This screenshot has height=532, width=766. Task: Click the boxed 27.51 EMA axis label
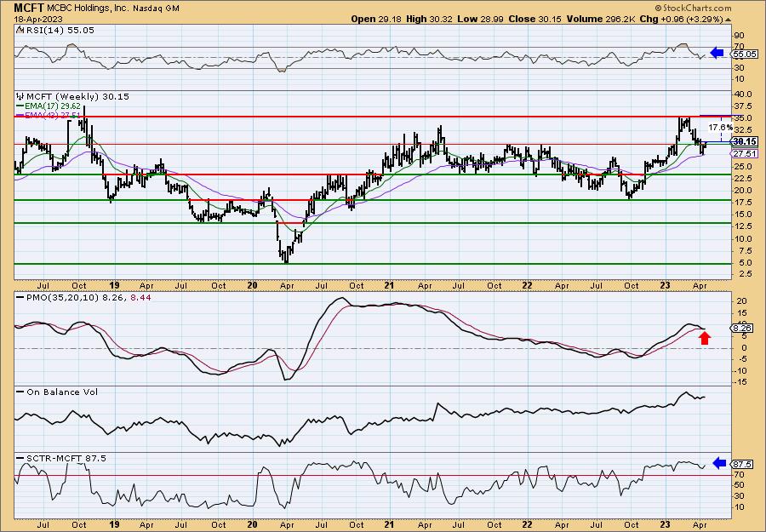pos(746,154)
